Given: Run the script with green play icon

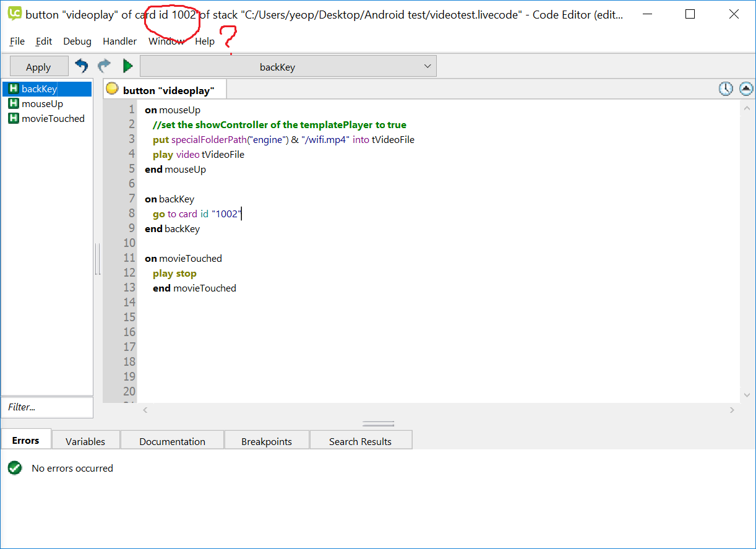Looking at the screenshot, I should point(127,66).
